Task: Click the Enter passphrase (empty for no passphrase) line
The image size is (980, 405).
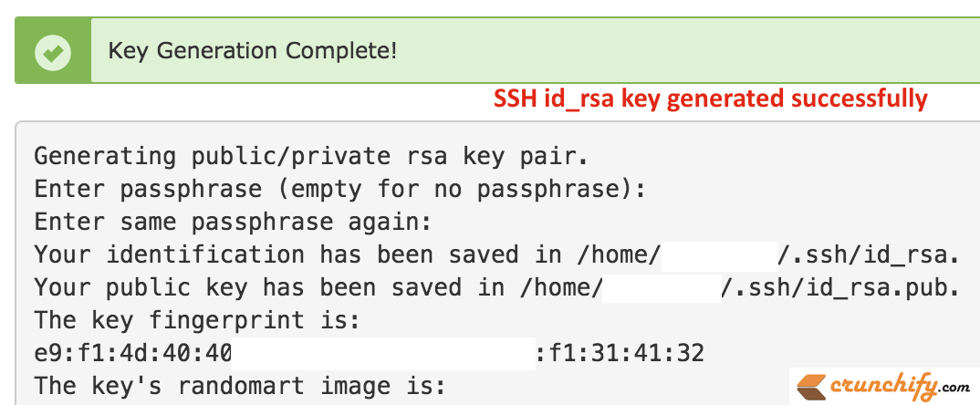Action: (340, 190)
